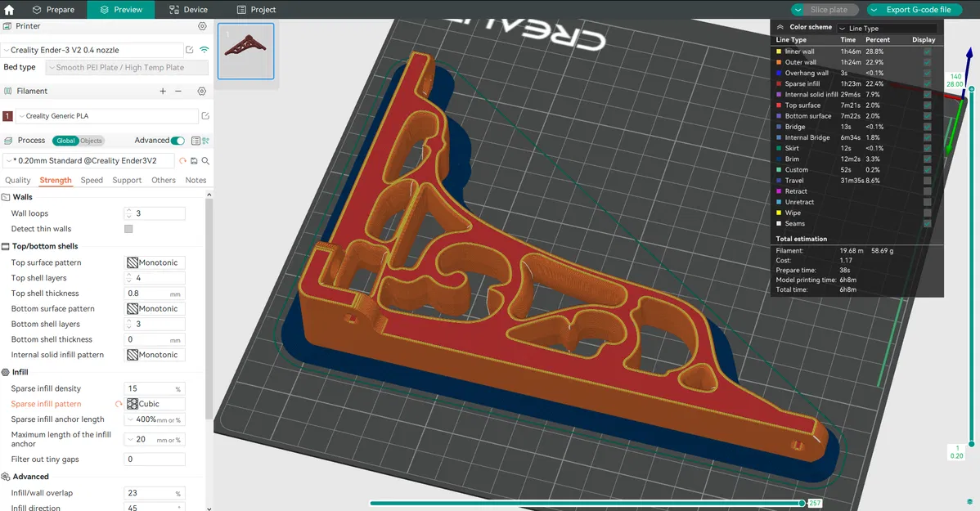Show Travel moves display checkbox

coord(928,181)
